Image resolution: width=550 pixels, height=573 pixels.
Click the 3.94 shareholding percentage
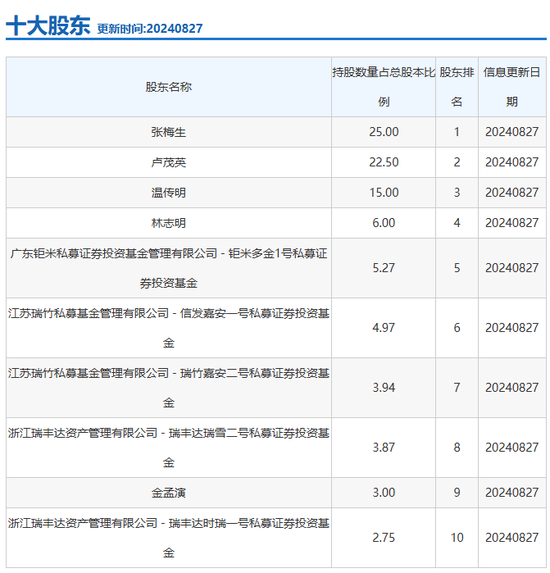(x=383, y=388)
